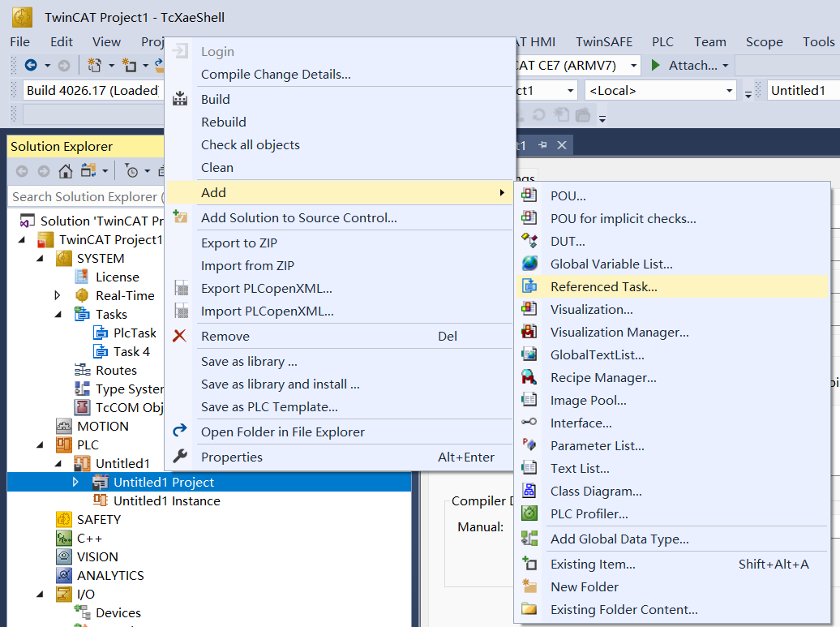Open the CE7 (ARMV7) platform dropdown
The height and width of the screenshot is (627, 840).
(x=634, y=66)
